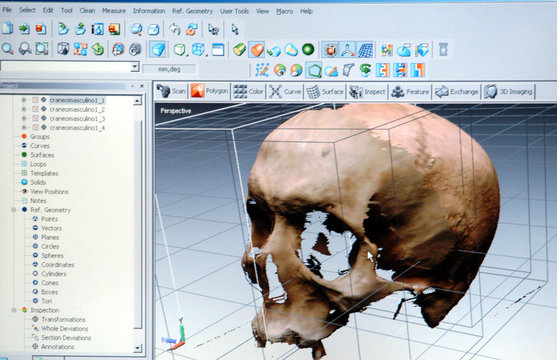Click the Fit to view zoom icon
The width and height of the screenshot is (557, 360).
42,49
